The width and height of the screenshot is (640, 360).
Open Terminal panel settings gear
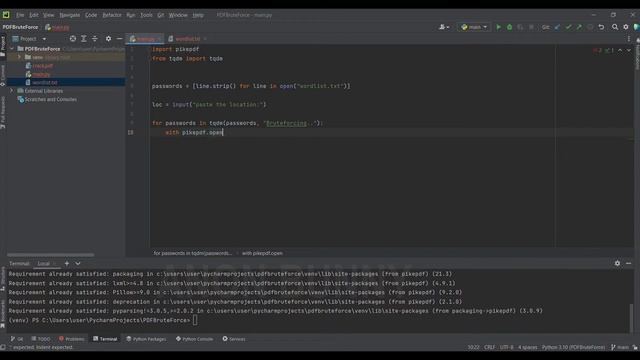[x=617, y=263]
